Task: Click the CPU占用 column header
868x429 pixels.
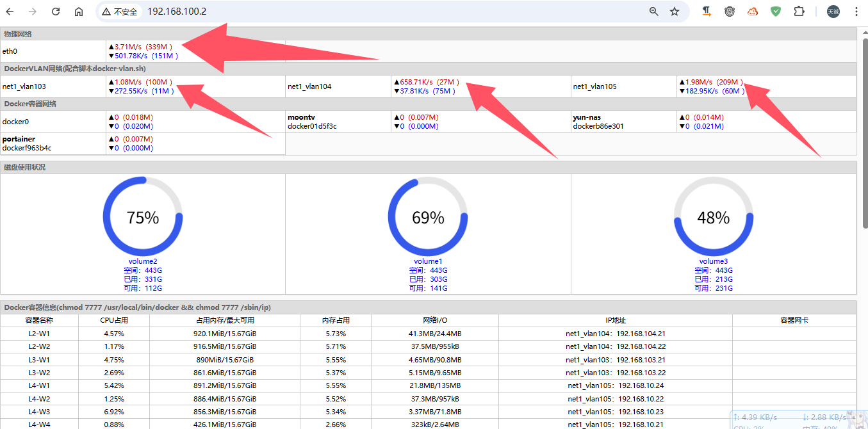Action: pos(114,320)
